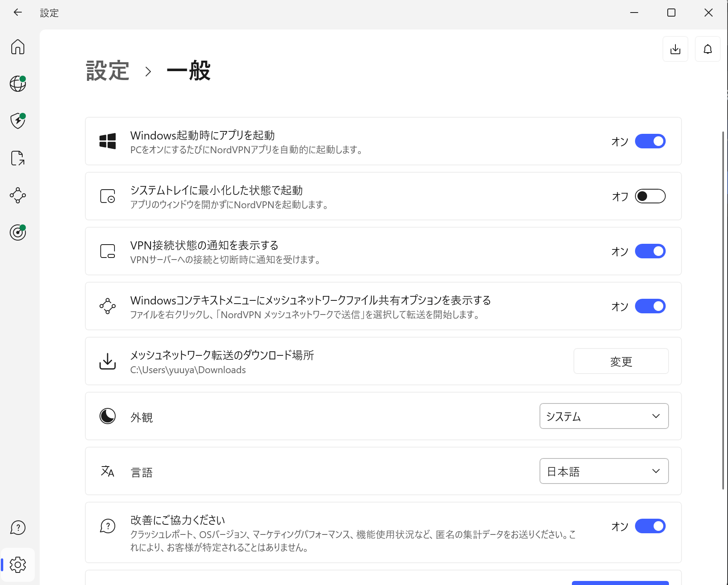The height and width of the screenshot is (585, 728).
Task: Go to the NordVPN Home screen icon
Action: 18,47
